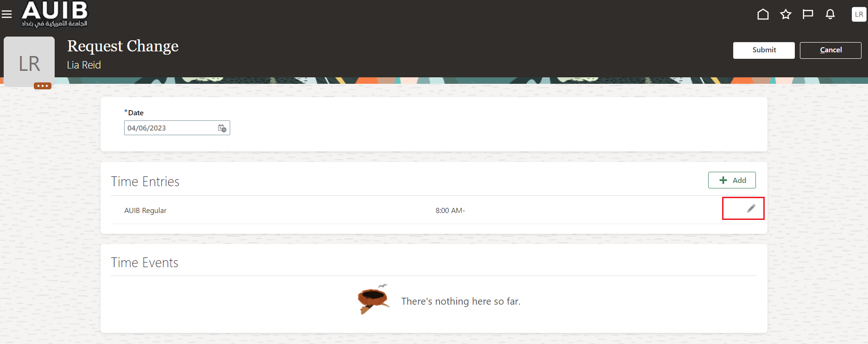Screen dimensions: 868x344
Task: Show notifications bell
Action: coord(830,14)
